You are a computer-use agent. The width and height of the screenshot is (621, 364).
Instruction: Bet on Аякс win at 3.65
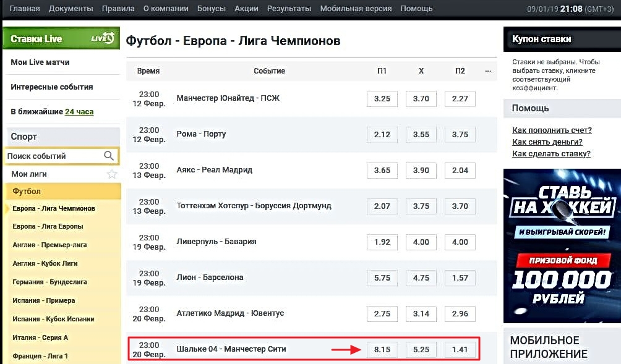click(382, 171)
